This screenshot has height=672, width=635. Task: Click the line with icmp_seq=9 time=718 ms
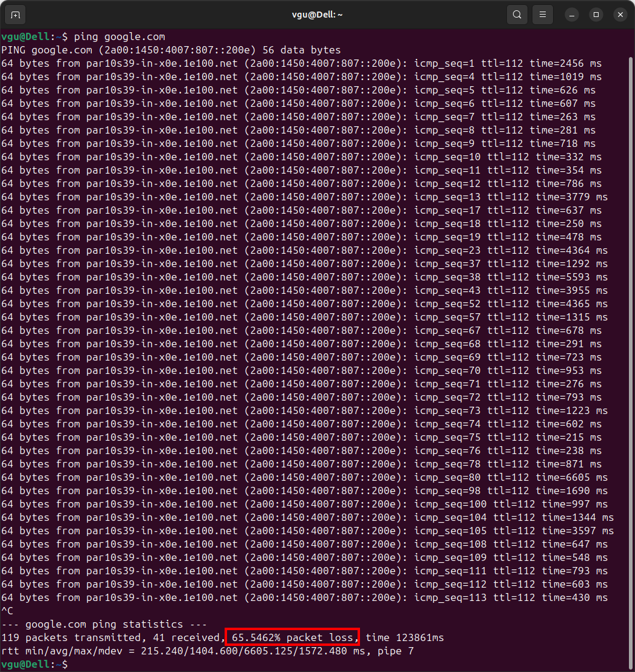298,144
